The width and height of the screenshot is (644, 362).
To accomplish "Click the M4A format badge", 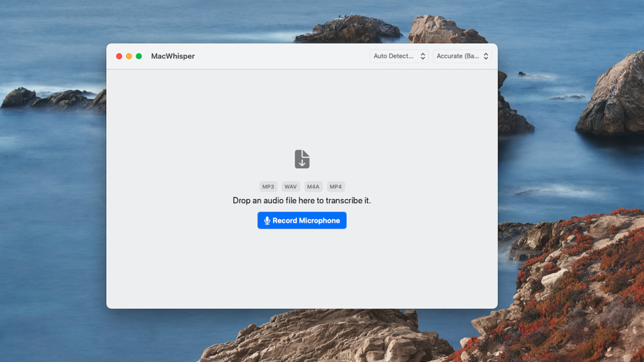I will coord(313,186).
